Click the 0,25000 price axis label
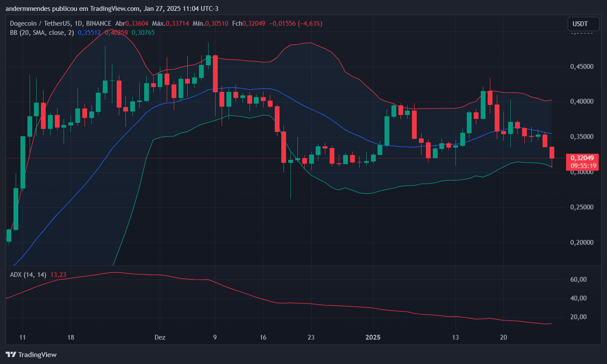The height and width of the screenshot is (364, 607). point(582,207)
